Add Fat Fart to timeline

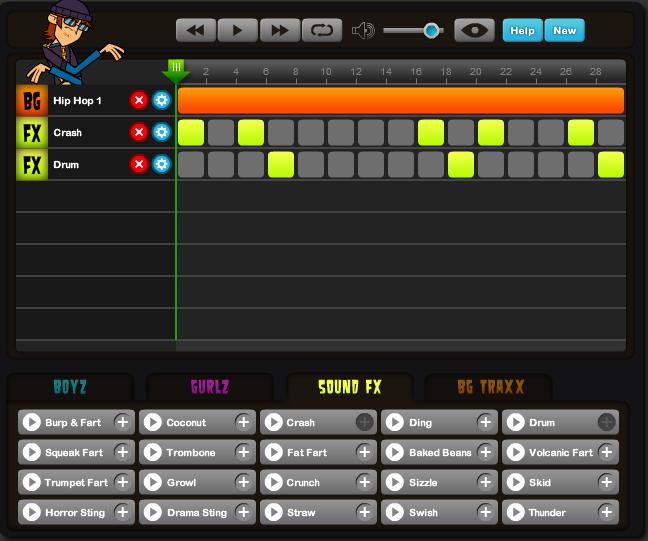[x=364, y=453]
